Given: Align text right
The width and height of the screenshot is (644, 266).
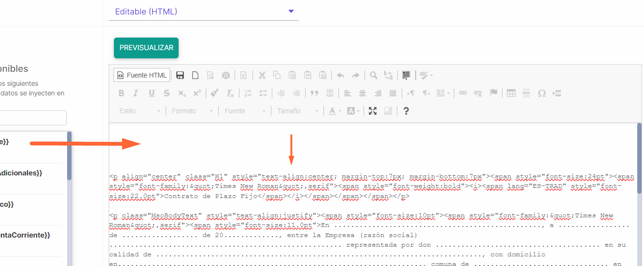Looking at the screenshot, I should click(x=378, y=93).
